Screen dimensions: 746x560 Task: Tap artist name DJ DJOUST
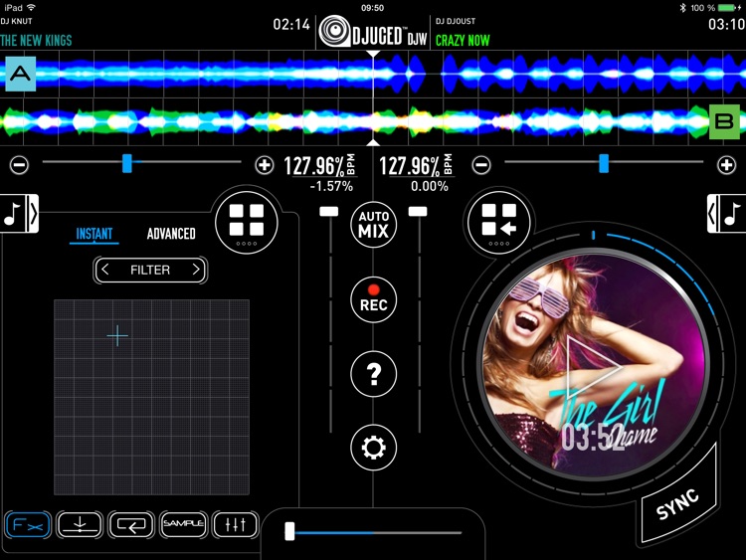point(456,22)
